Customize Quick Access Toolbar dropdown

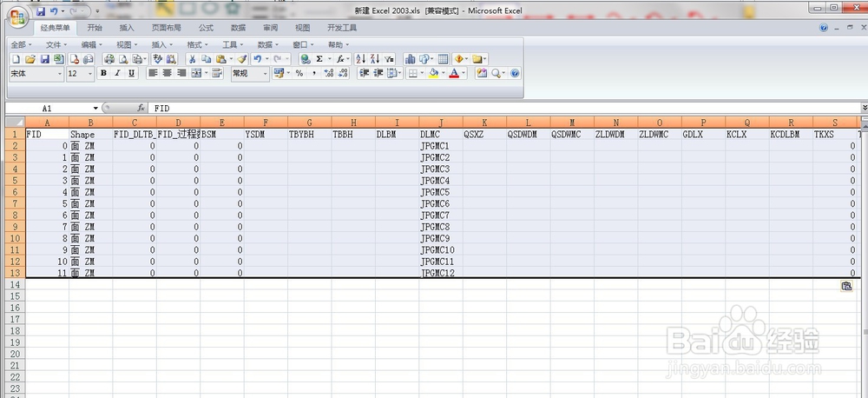point(97,11)
